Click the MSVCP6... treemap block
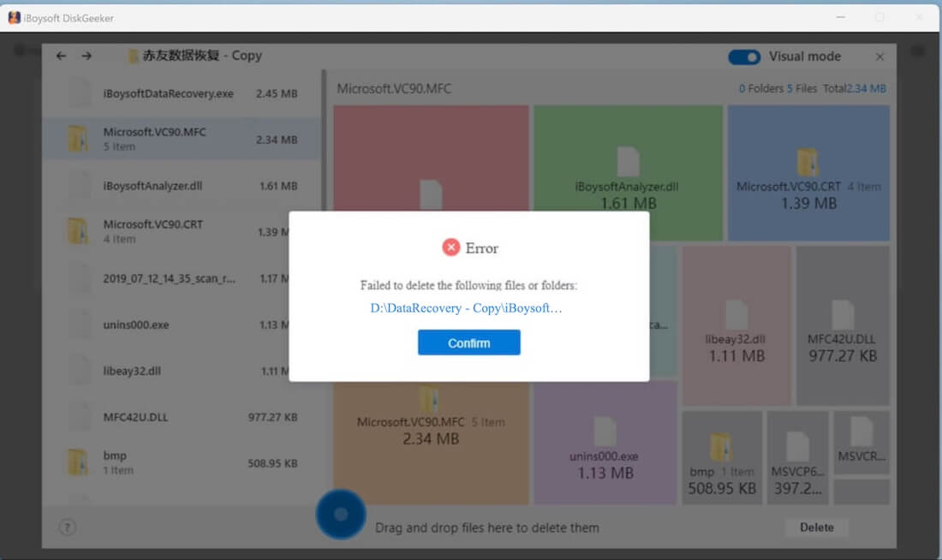 point(798,457)
